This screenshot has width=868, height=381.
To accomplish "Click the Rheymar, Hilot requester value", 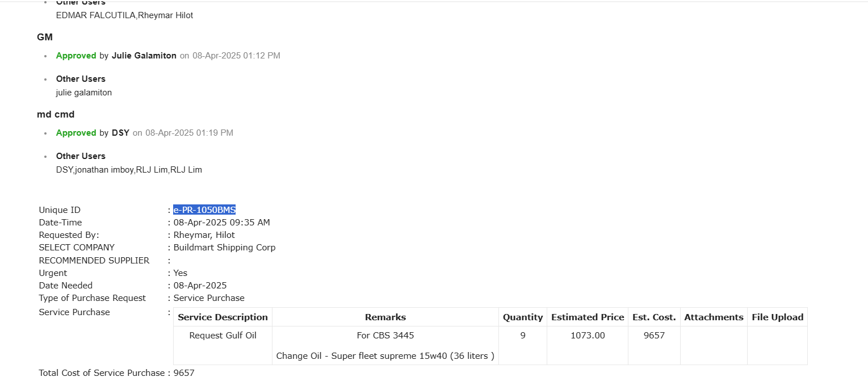I will 204,235.
